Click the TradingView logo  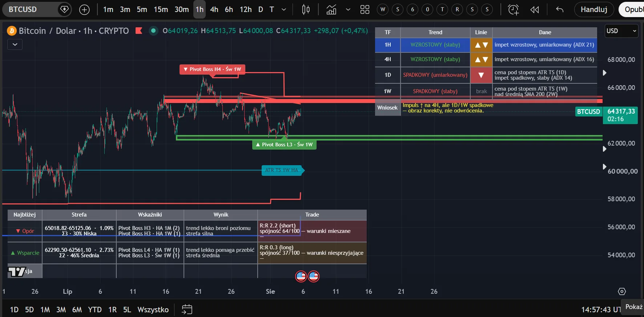(17, 272)
